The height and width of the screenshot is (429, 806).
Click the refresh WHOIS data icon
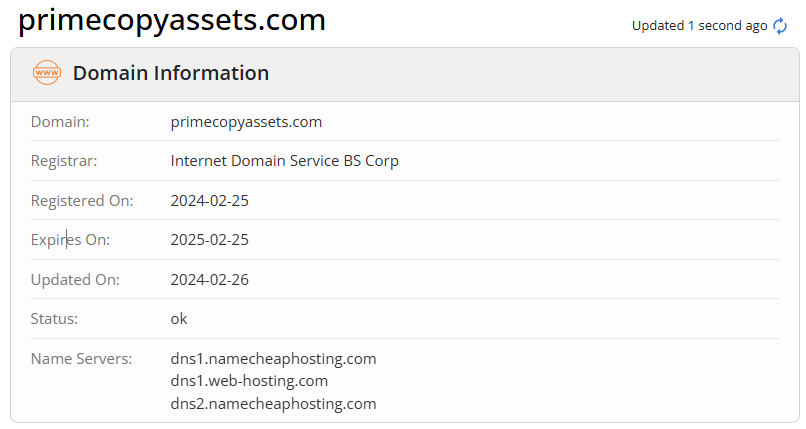click(x=781, y=26)
